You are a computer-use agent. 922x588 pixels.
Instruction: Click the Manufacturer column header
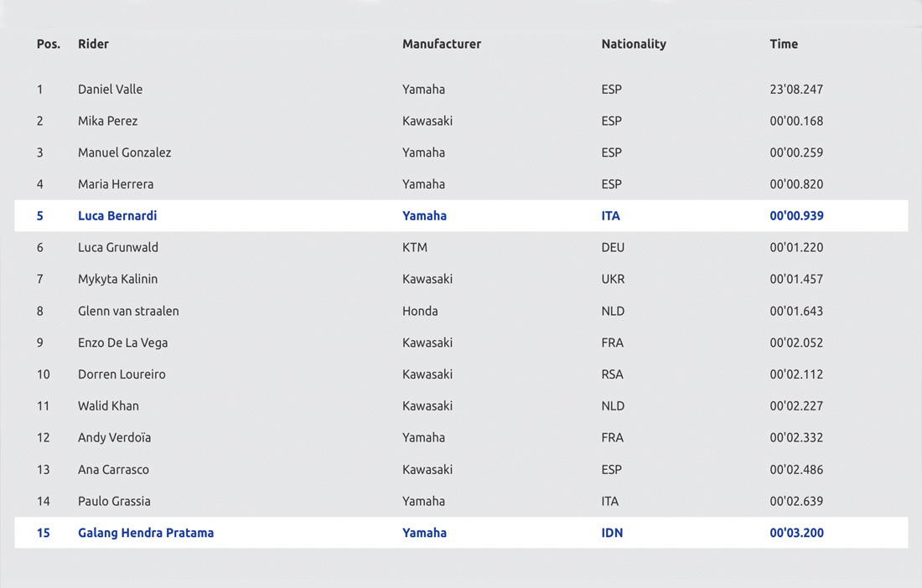tap(442, 44)
